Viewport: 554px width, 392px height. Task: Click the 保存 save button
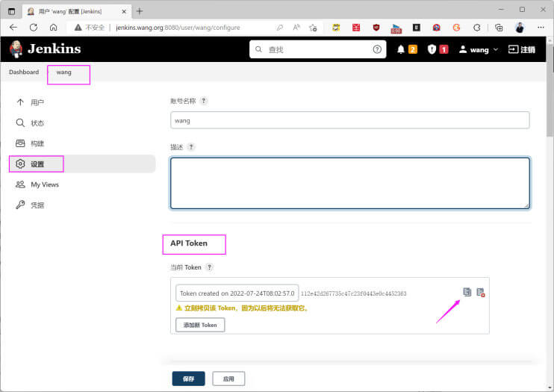(x=188, y=379)
